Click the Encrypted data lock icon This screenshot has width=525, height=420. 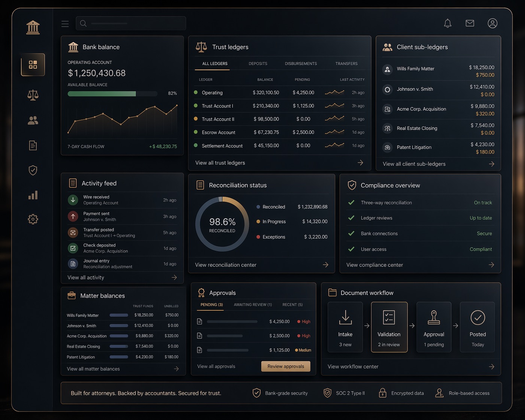click(x=382, y=393)
